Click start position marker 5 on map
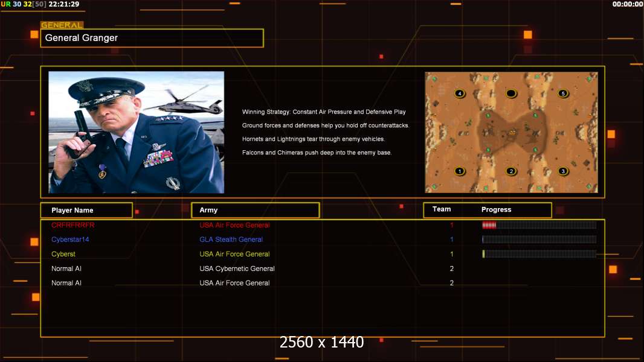Image resolution: width=644 pixels, height=362 pixels. pyautogui.click(x=563, y=94)
